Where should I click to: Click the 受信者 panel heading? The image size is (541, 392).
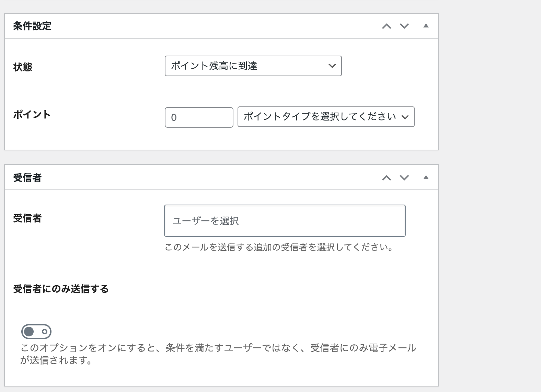27,178
